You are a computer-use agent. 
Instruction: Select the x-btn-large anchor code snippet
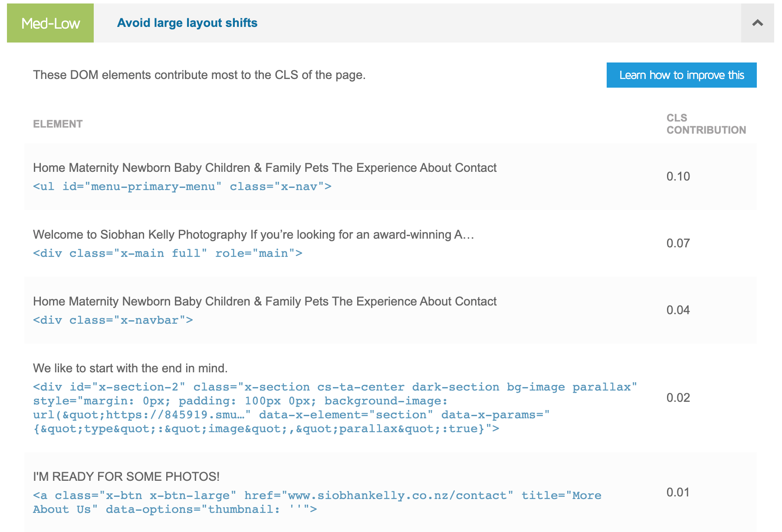click(317, 502)
